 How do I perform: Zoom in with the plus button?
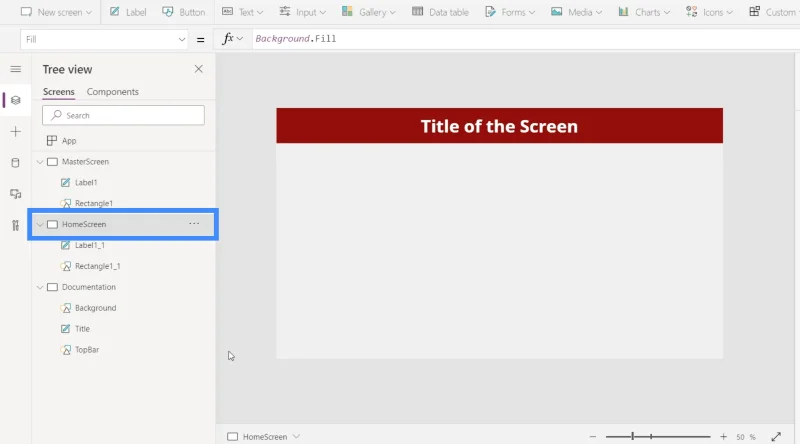click(723, 437)
